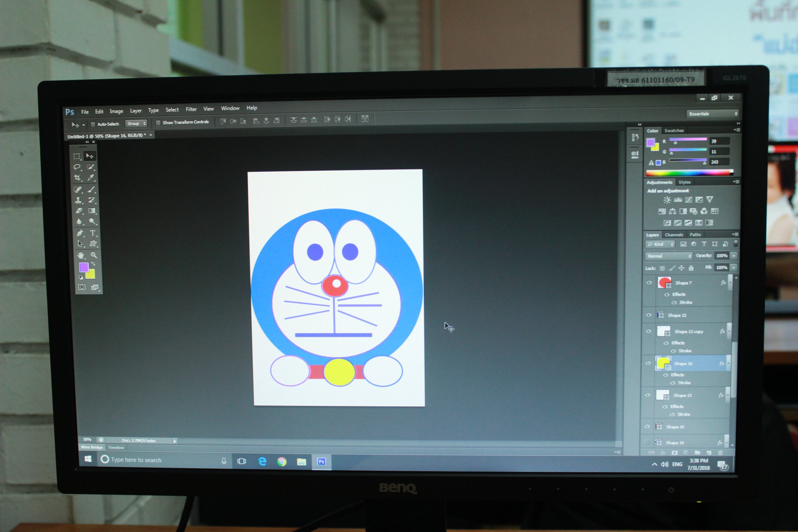The width and height of the screenshot is (798, 532).
Task: Select the Pen tool
Action: (x=80, y=233)
